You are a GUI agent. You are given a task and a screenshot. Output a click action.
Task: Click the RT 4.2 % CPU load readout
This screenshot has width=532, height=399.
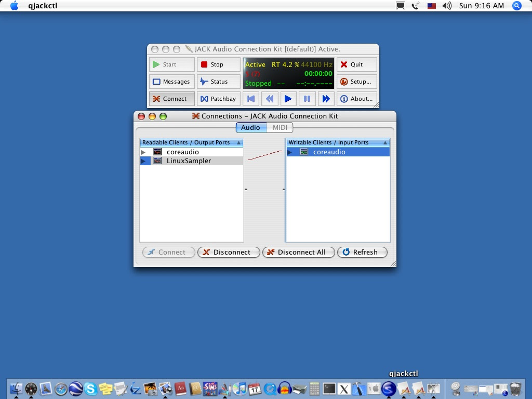[x=285, y=64]
